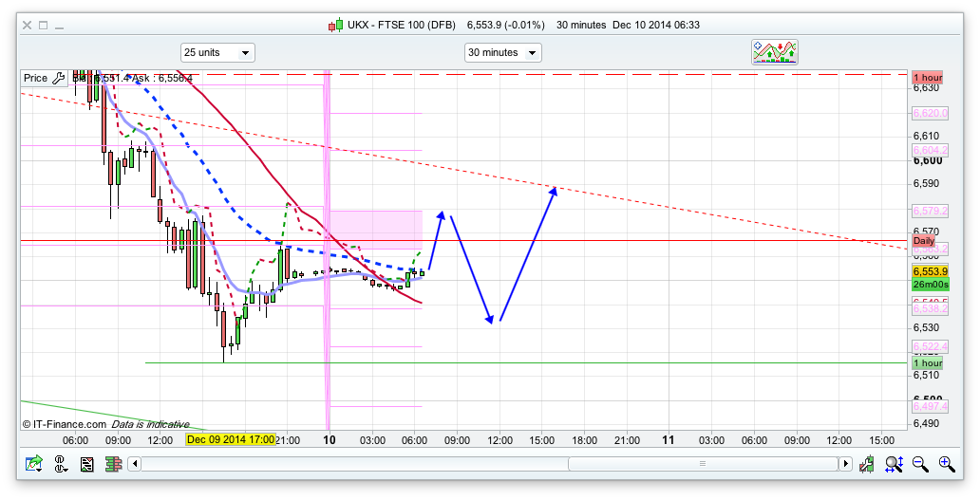Click the Price settings wrench icon
The image size is (980, 500).
coord(58,78)
